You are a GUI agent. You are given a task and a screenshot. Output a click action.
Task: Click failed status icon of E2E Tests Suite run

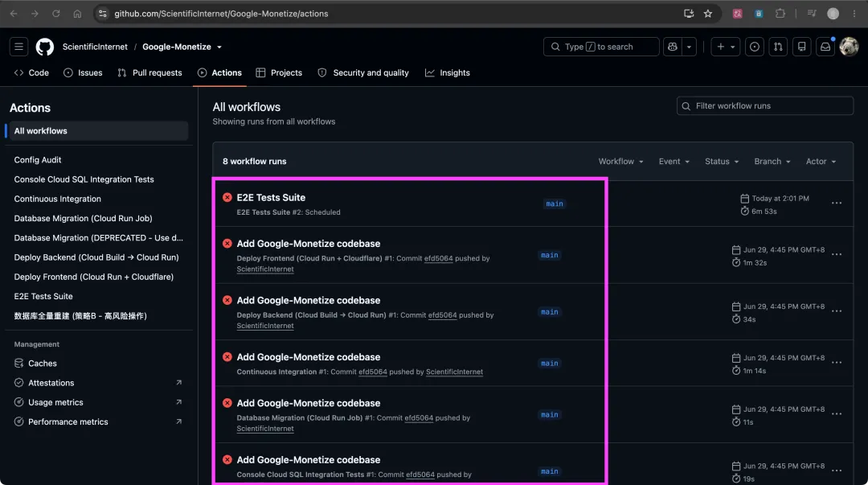click(x=227, y=197)
